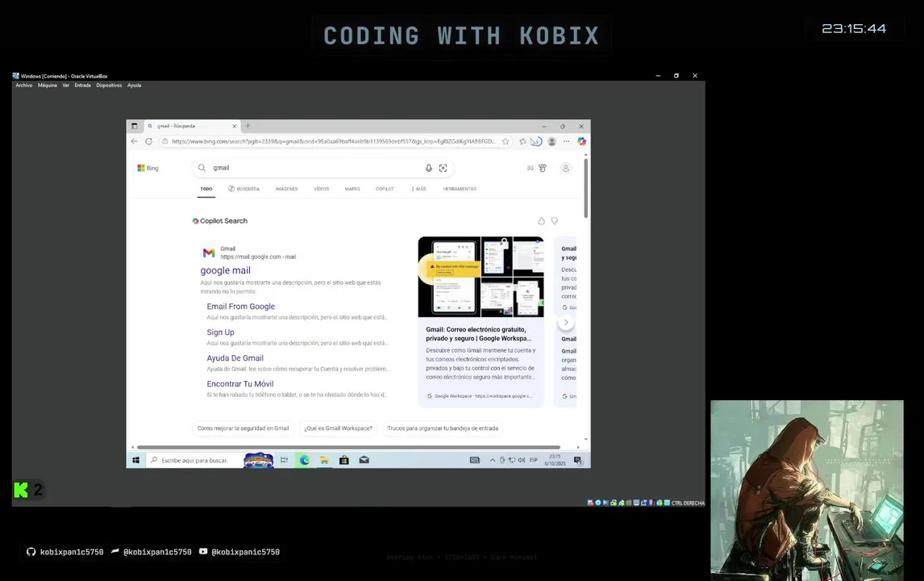Open the 'Encontrar Tu Móvil' link
The height and width of the screenshot is (581, 924).
[x=239, y=384]
